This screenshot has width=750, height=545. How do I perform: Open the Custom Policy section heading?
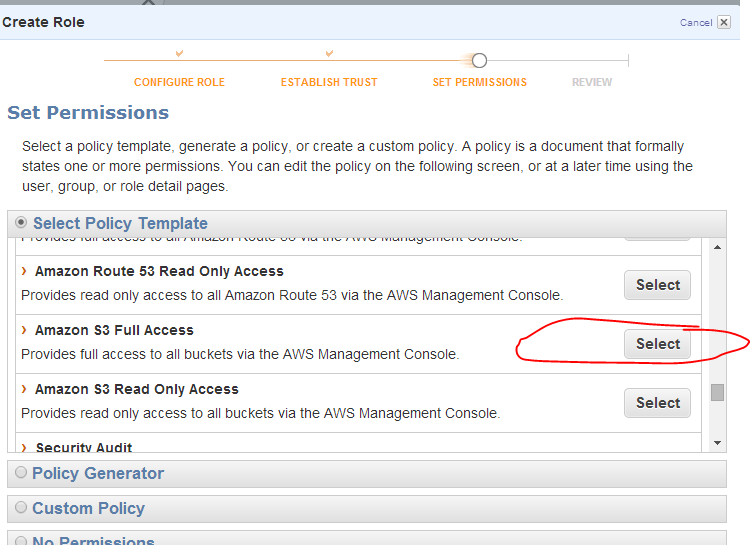[x=88, y=508]
